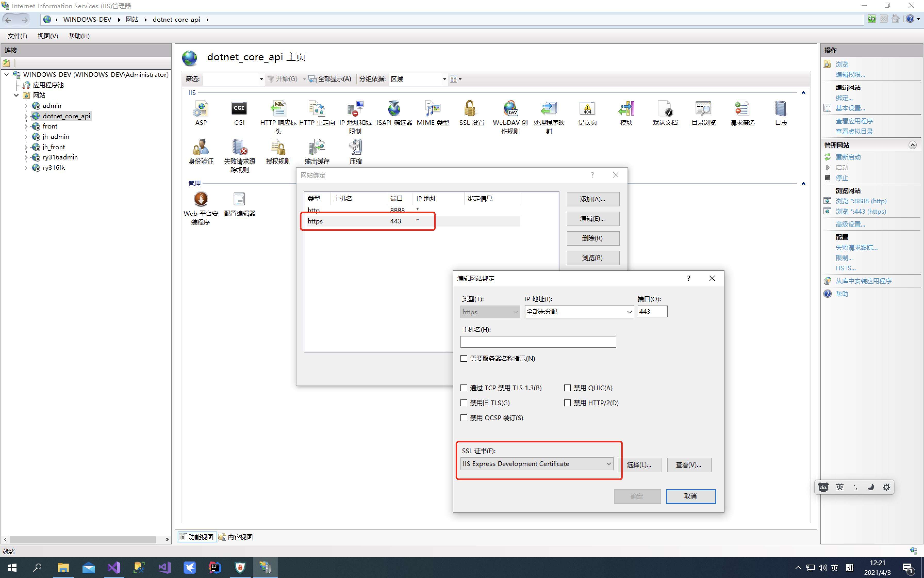Open taskbar search icon

click(x=37, y=568)
